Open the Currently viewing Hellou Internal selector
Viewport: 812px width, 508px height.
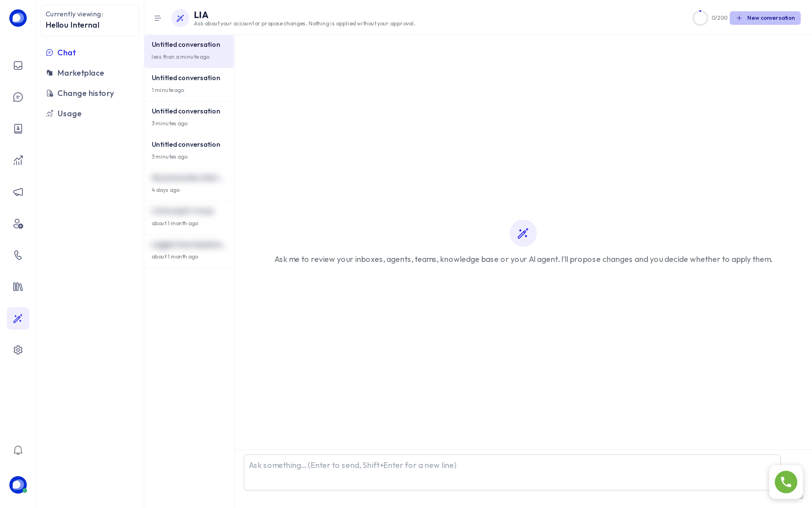point(90,21)
